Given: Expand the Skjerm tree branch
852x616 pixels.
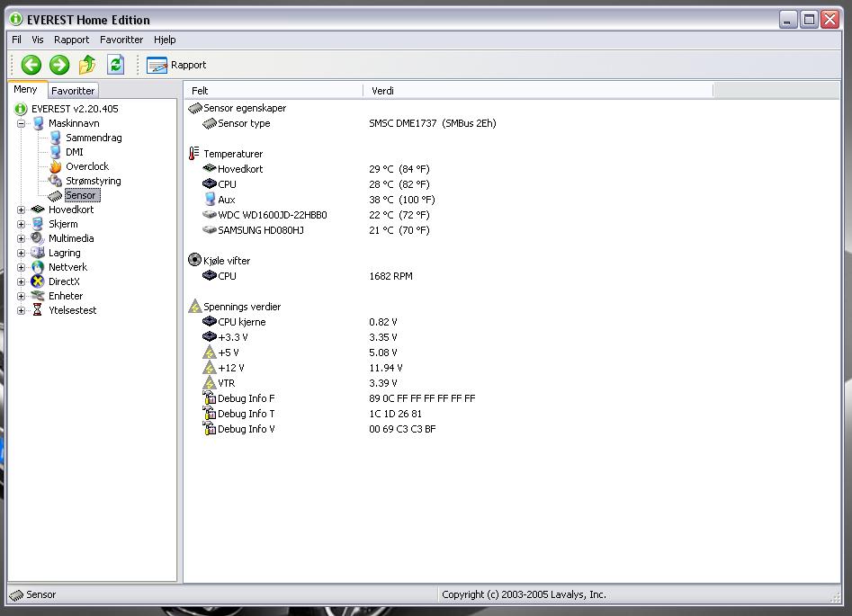Looking at the screenshot, I should click(x=21, y=224).
